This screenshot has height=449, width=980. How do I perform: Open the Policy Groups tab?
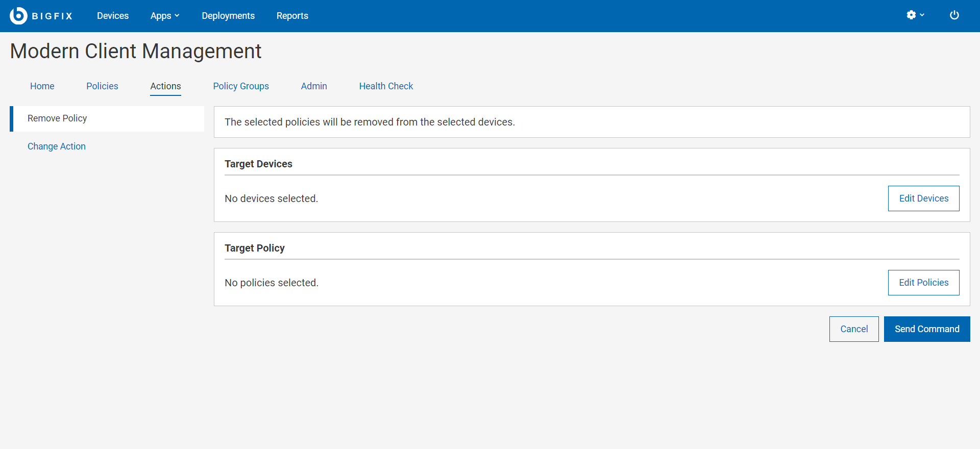pos(241,86)
